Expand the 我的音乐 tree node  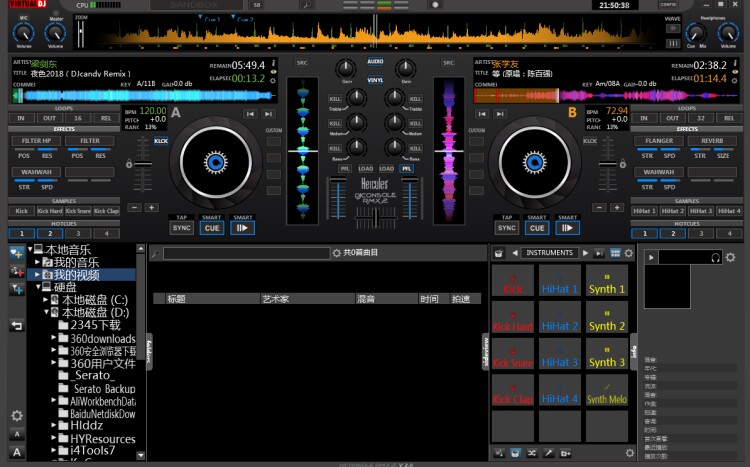tap(37, 262)
